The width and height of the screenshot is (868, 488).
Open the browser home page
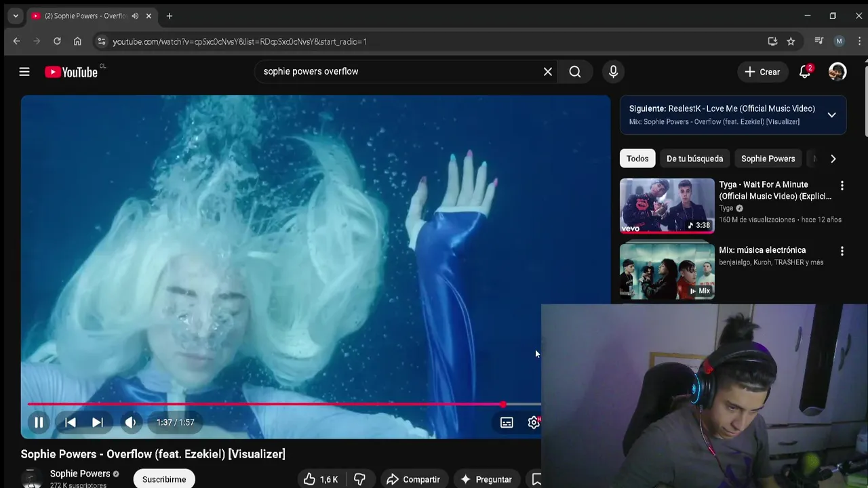coord(77,41)
